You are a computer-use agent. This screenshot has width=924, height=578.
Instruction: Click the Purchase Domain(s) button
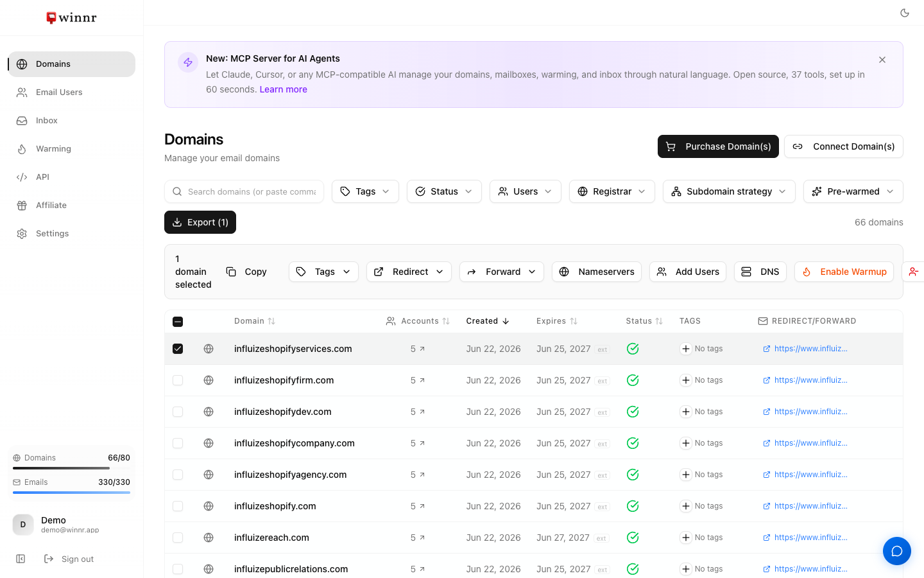[718, 146]
